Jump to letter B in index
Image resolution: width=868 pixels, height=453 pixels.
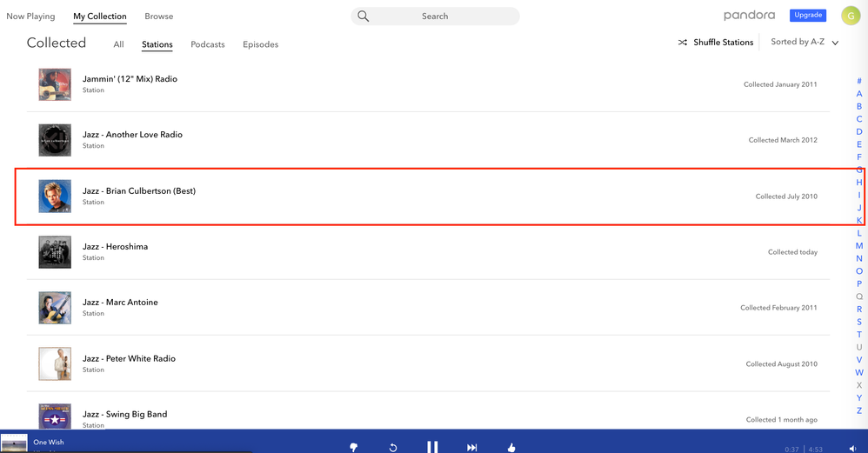(859, 106)
